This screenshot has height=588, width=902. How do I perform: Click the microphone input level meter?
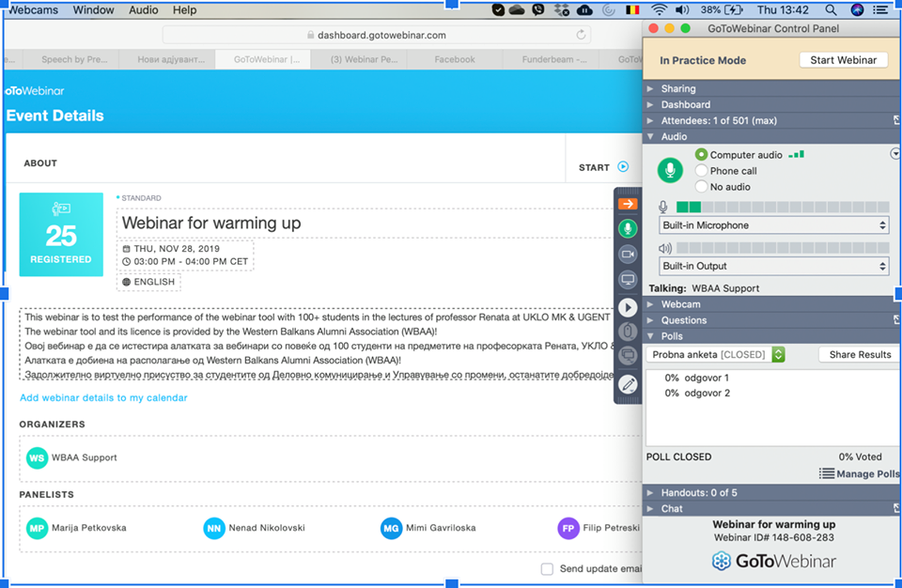(x=783, y=208)
